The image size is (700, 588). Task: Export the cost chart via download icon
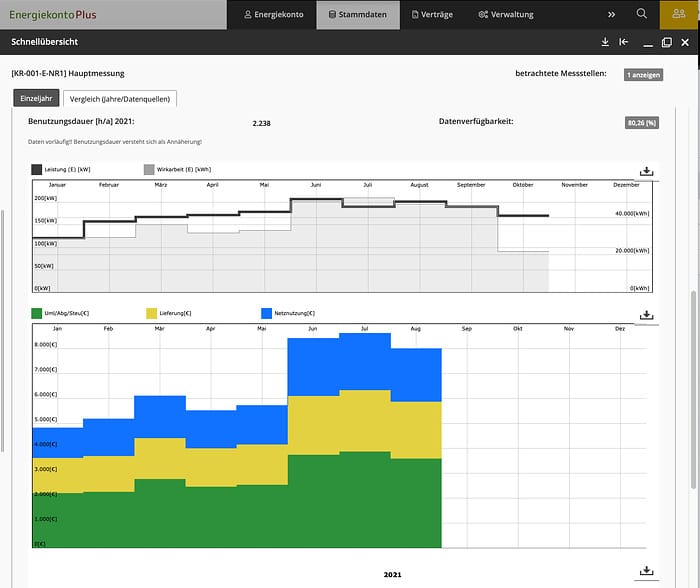pos(646,315)
